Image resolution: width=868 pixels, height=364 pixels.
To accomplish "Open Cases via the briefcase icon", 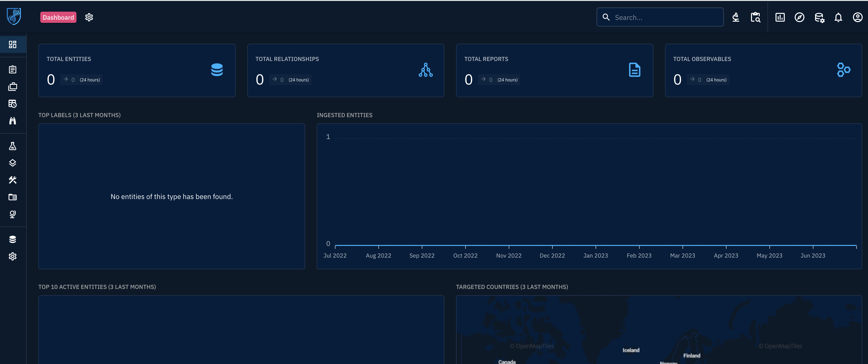I will [13, 86].
